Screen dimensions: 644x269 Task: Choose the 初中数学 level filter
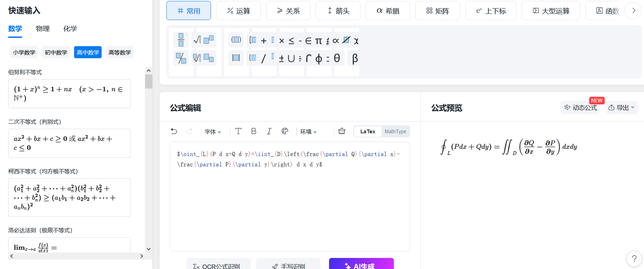click(x=56, y=52)
